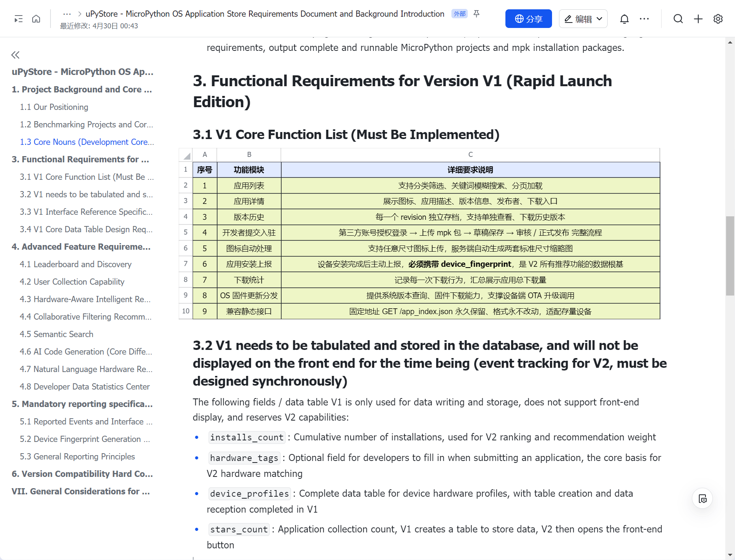Open VII. General Considerations outline entry
The image size is (735, 560).
pyautogui.click(x=81, y=491)
